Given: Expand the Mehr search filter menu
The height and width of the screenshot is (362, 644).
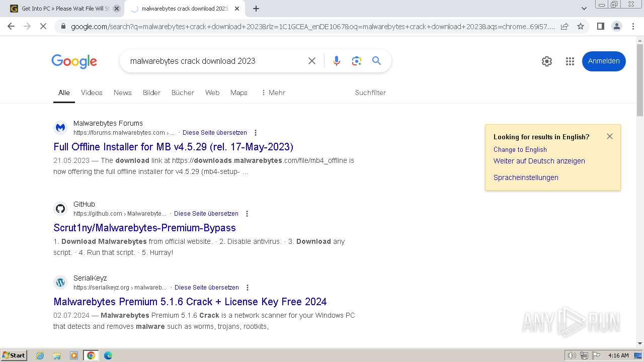Looking at the screenshot, I should [273, 93].
